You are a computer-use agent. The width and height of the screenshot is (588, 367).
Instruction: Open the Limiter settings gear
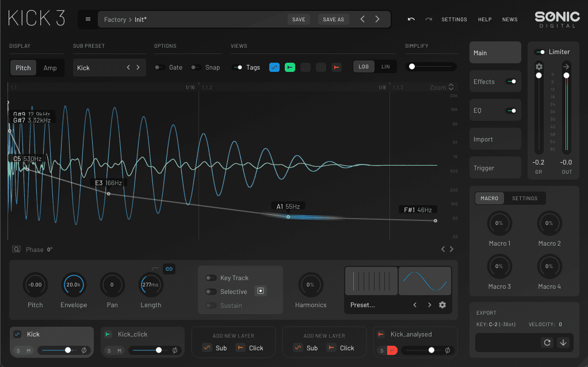(x=539, y=67)
